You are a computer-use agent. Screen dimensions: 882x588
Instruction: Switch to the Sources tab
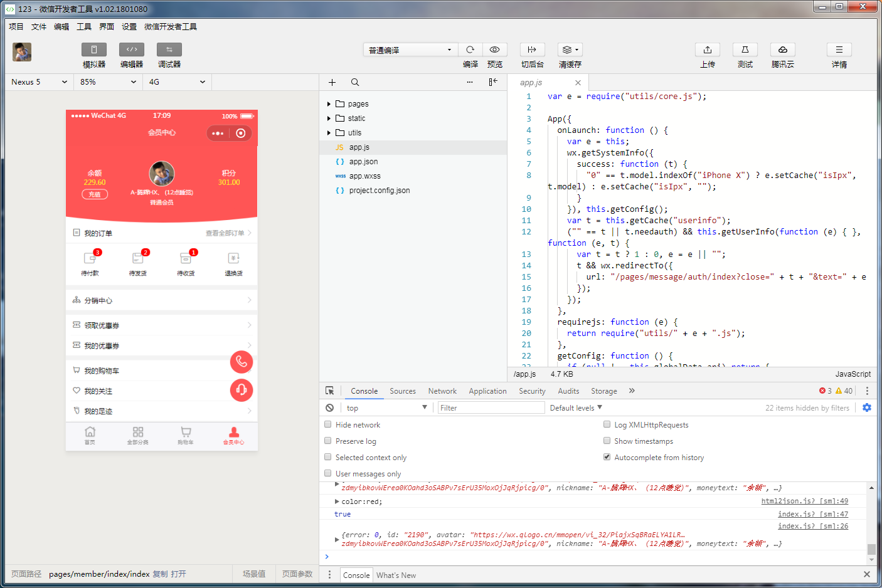[403, 391]
